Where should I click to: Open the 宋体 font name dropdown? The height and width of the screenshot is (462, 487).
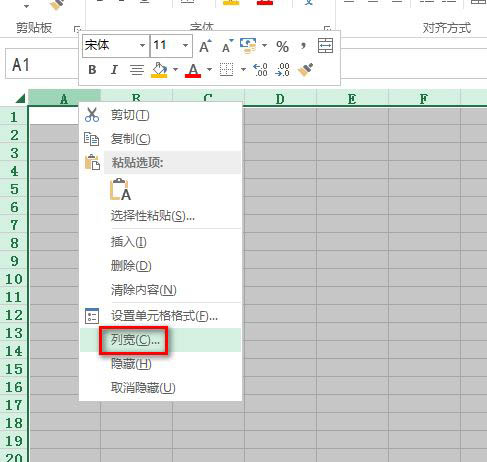(x=142, y=45)
